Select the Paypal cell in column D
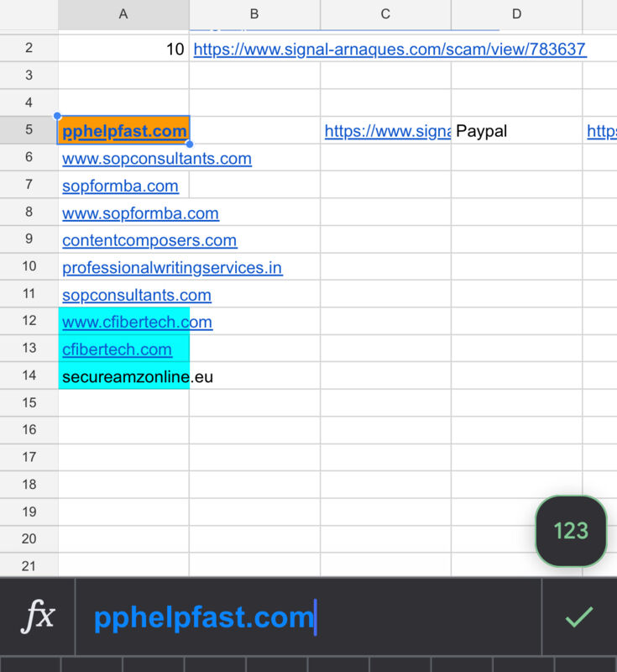The height and width of the screenshot is (672, 617). (516, 130)
